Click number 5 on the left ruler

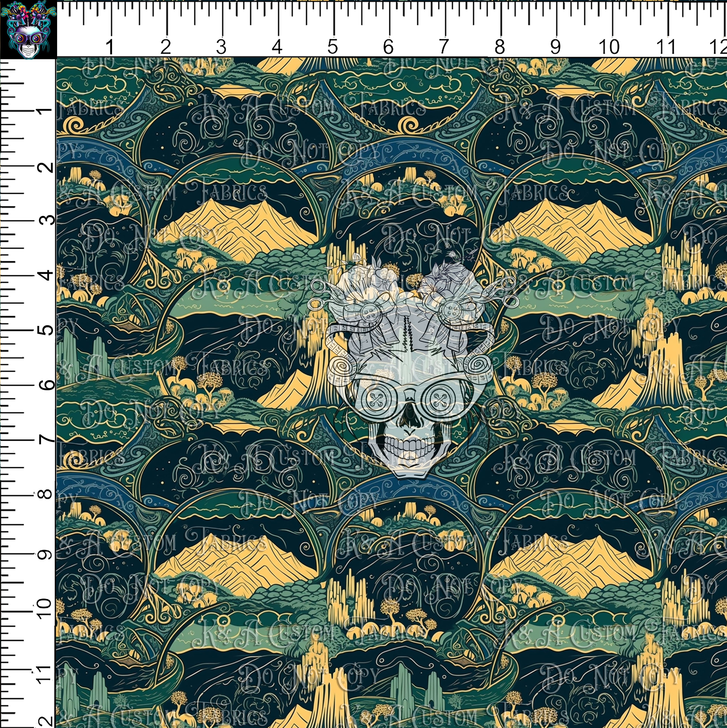click(45, 330)
